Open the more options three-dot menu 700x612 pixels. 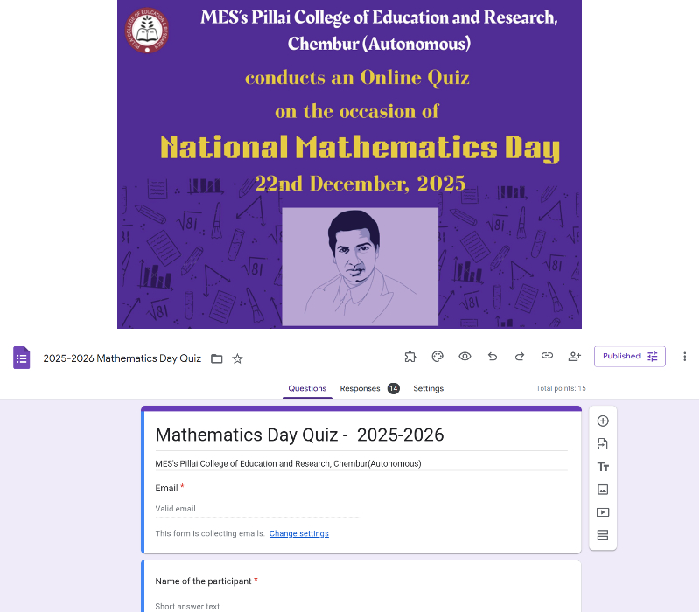pos(684,356)
